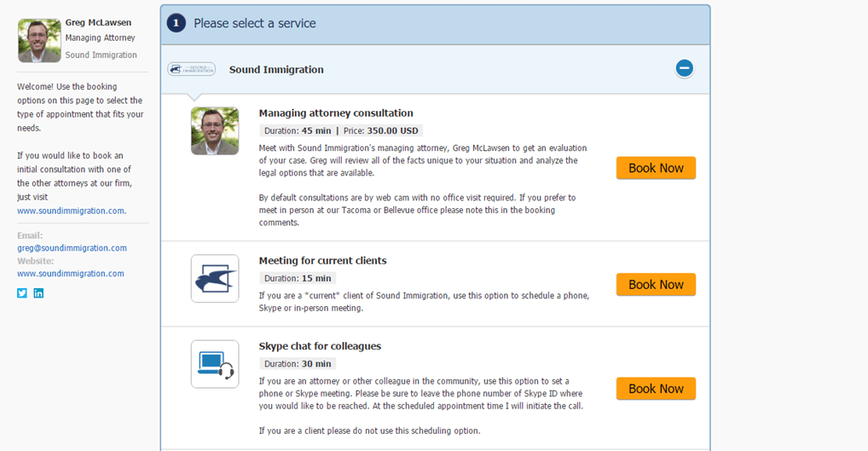
Task: Open the greg@soundimmigration.com email link
Action: 72,248
